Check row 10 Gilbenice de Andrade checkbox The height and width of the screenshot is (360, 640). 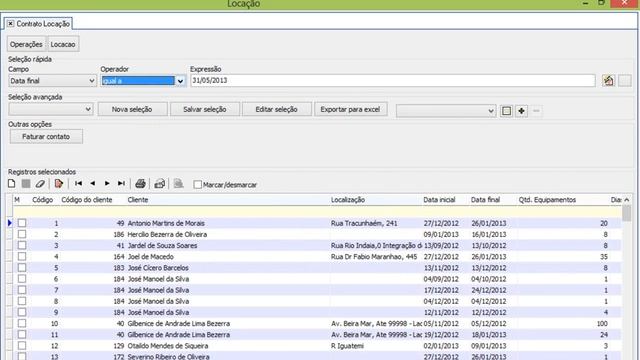(x=22, y=323)
